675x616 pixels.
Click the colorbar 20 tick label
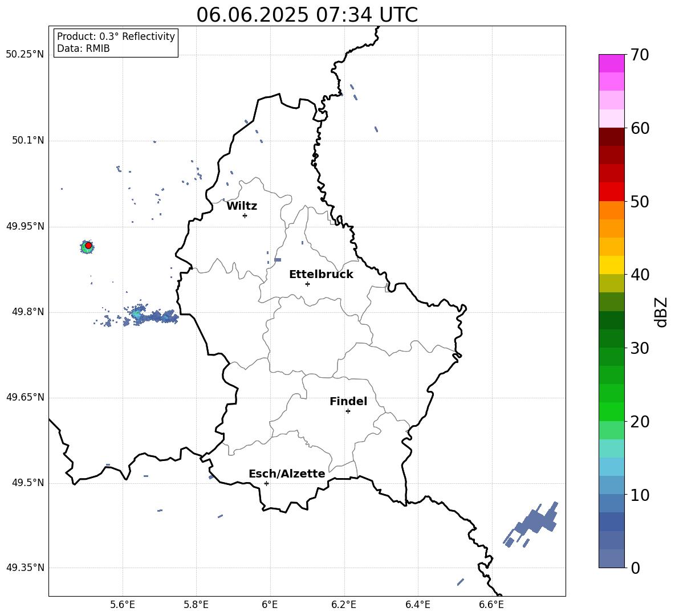click(640, 422)
